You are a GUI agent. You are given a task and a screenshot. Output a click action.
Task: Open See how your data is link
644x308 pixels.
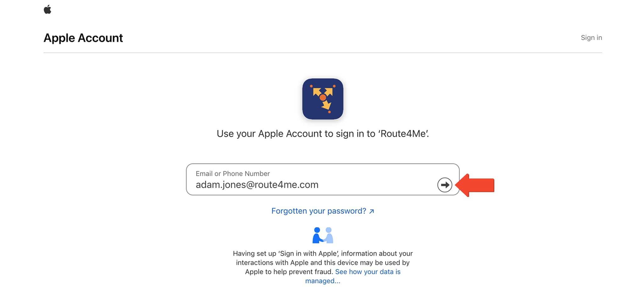368,272
